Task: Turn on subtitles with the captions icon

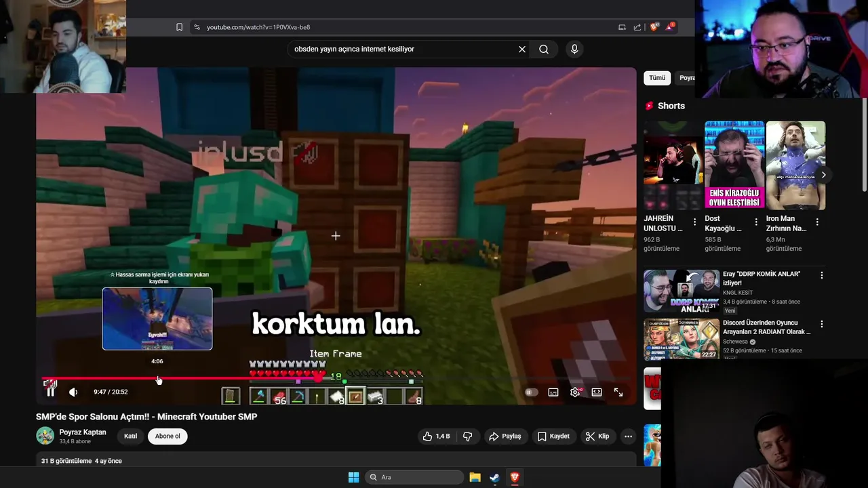Action: point(553,392)
